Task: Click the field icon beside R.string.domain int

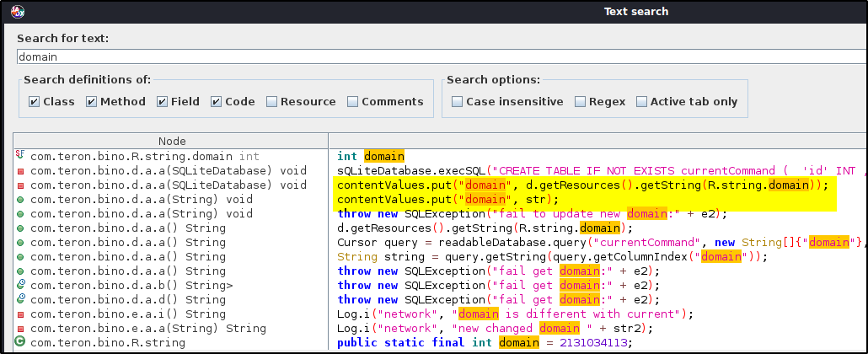Action: 20,157
